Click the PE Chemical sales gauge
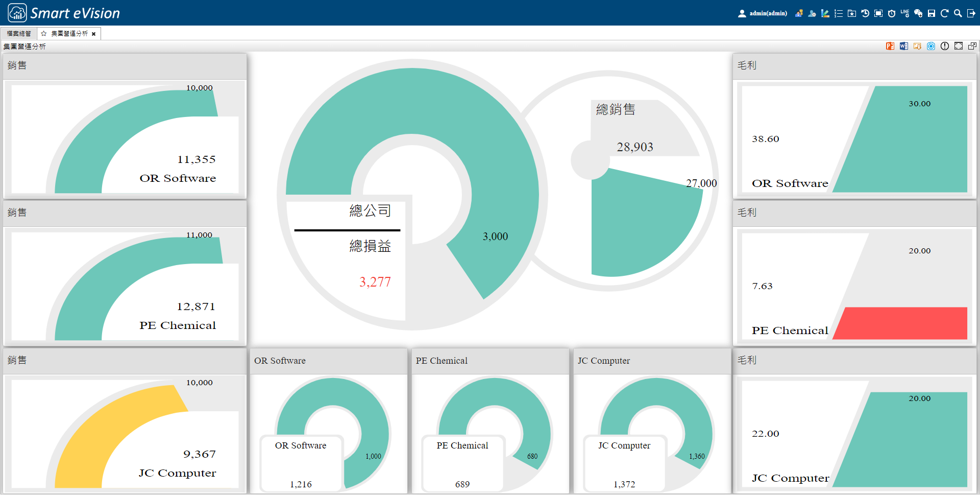 tap(125, 286)
